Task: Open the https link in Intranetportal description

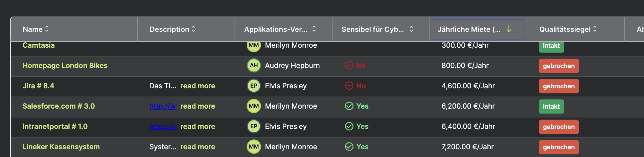Action: click(163, 127)
